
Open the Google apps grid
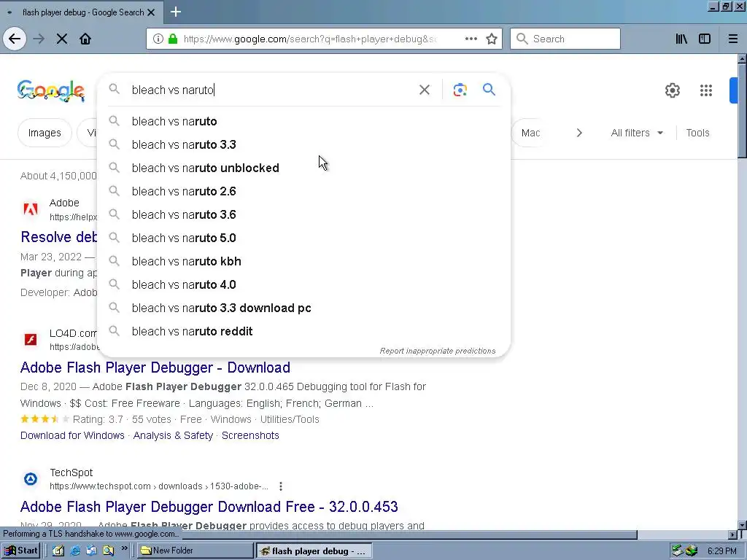point(706,90)
